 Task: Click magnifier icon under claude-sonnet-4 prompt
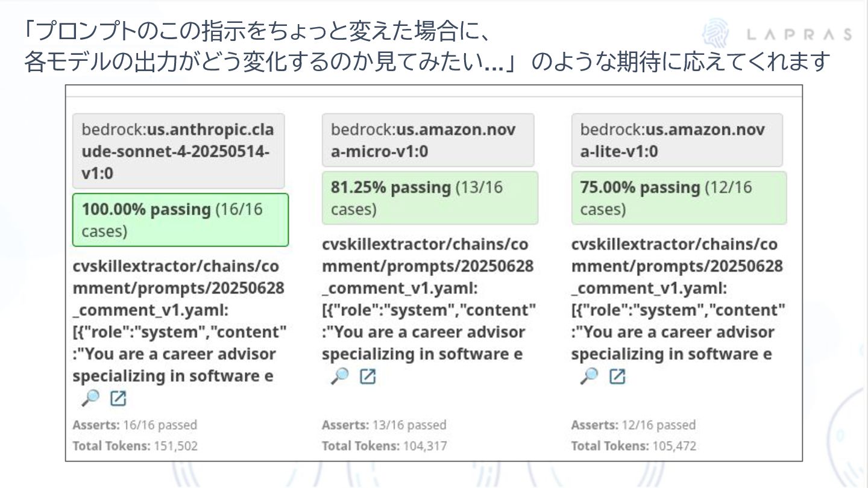pos(90,398)
